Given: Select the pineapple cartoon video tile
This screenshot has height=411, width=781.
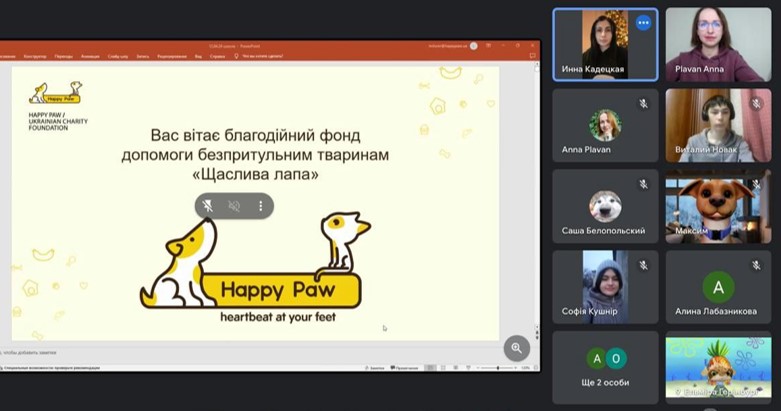Looking at the screenshot, I should (718, 368).
